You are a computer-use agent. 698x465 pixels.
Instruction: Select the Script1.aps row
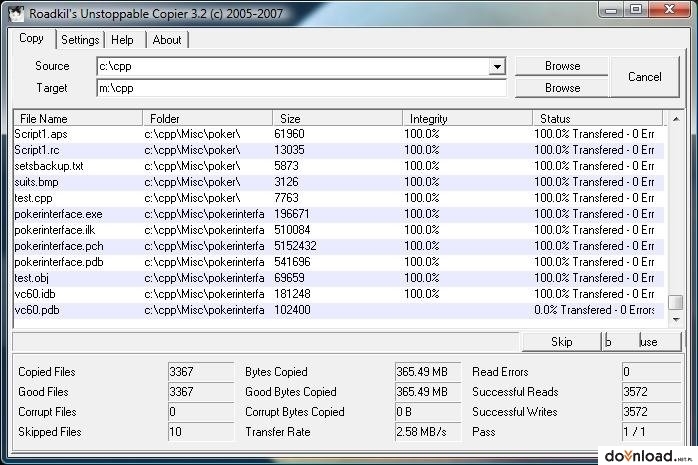coord(338,134)
